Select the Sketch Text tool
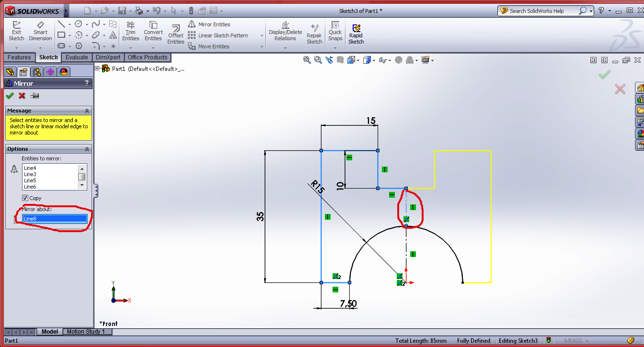 113,35
